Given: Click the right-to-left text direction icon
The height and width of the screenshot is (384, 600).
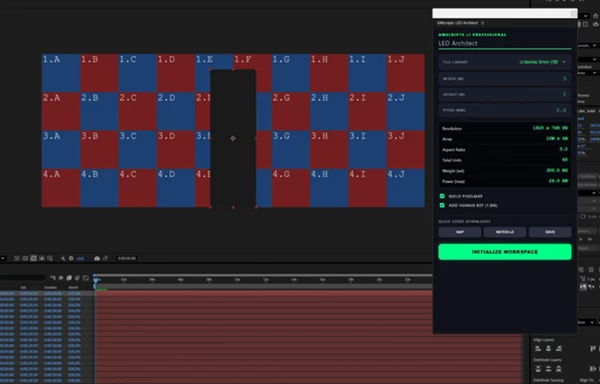Looking at the screenshot, I should click(x=592, y=287).
